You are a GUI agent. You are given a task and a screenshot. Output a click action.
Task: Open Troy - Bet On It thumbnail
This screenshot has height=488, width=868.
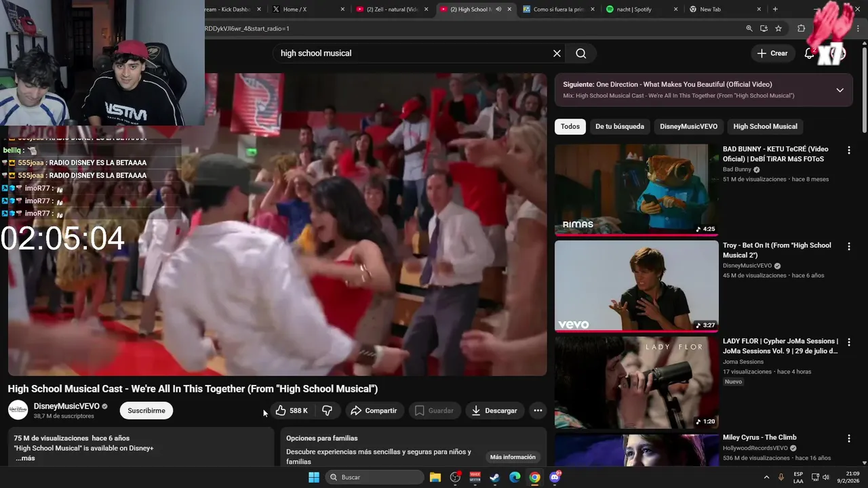click(x=637, y=286)
